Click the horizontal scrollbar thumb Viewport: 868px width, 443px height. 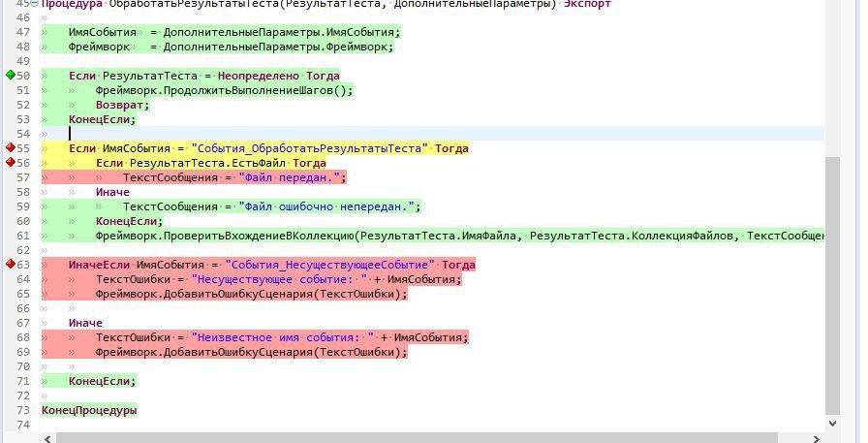pyautogui.click(x=417, y=438)
